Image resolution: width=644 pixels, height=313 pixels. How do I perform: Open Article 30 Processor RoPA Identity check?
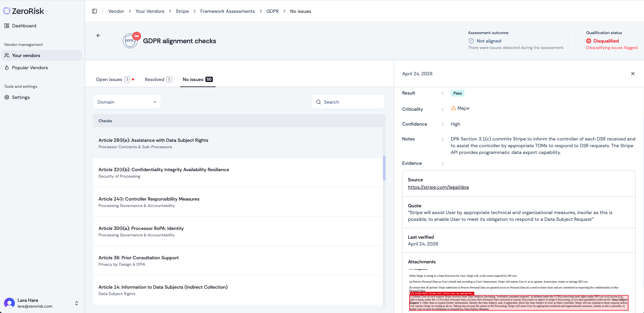tap(238, 231)
